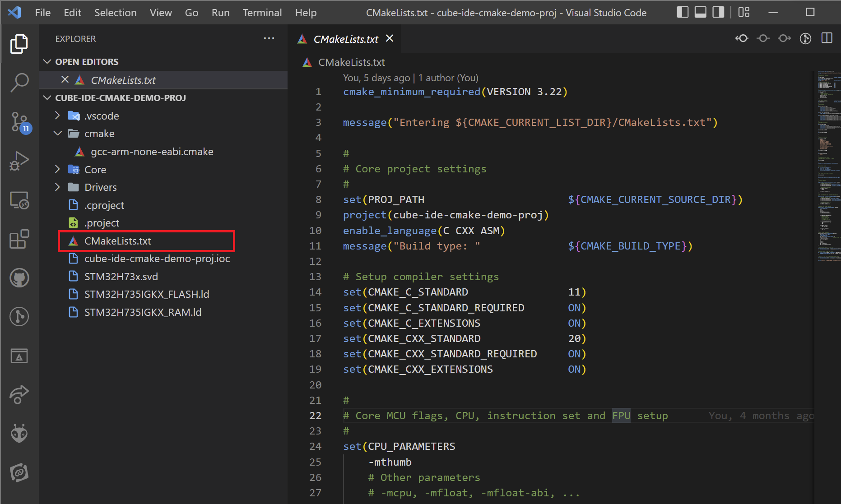Open the Explorer view in activity bar
Image resolution: width=841 pixels, height=504 pixels.
pos(19,44)
